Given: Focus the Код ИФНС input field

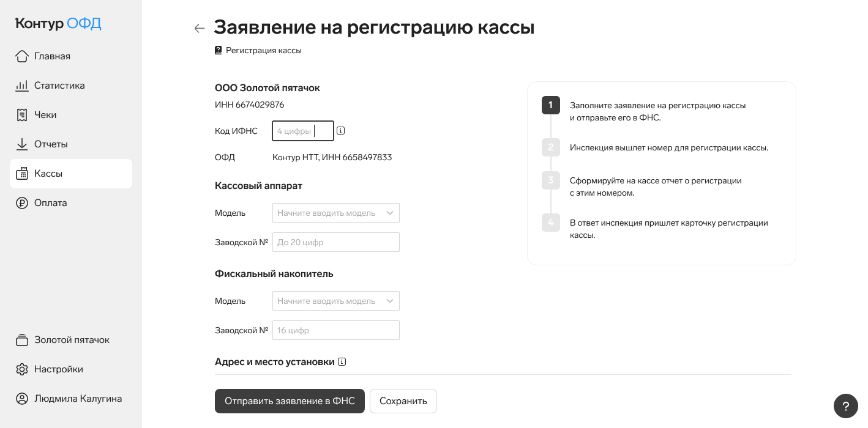Looking at the screenshot, I should 302,131.
